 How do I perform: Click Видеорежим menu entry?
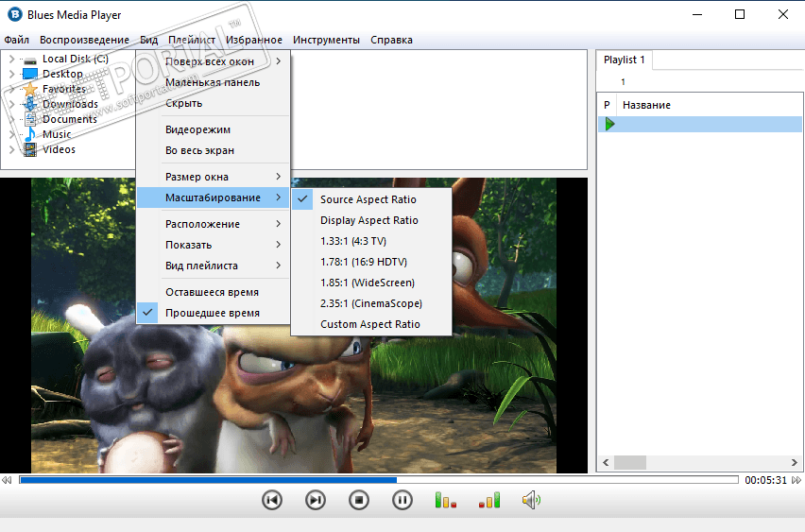pos(213,129)
